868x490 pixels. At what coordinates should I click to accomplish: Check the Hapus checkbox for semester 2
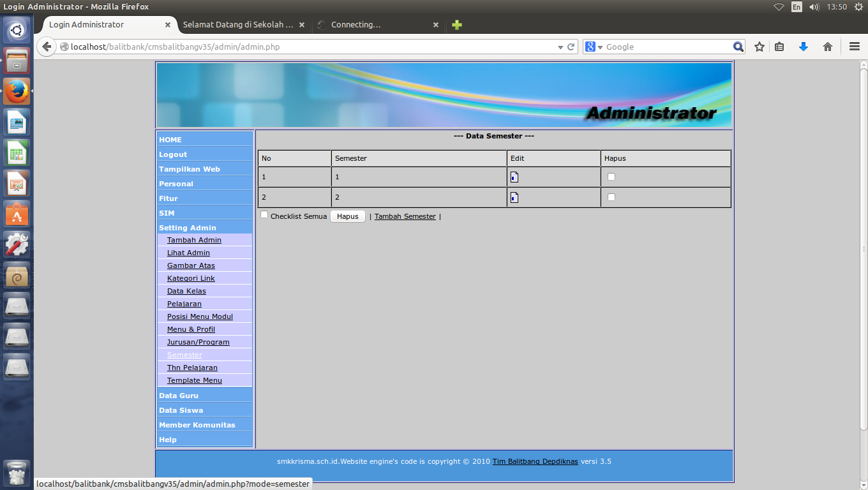tap(611, 197)
